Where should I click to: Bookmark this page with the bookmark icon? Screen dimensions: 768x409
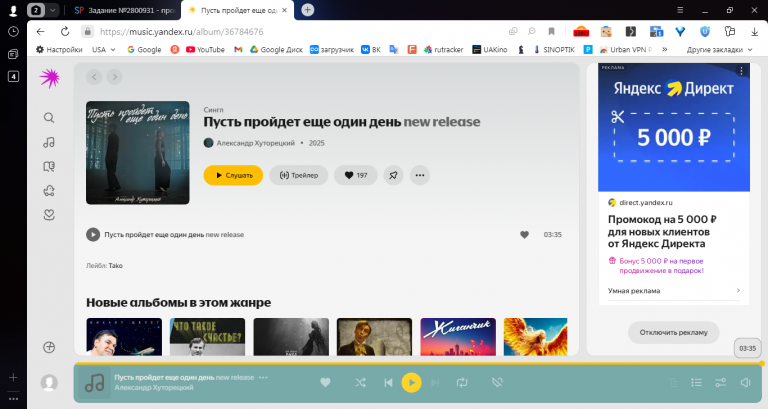[552, 31]
